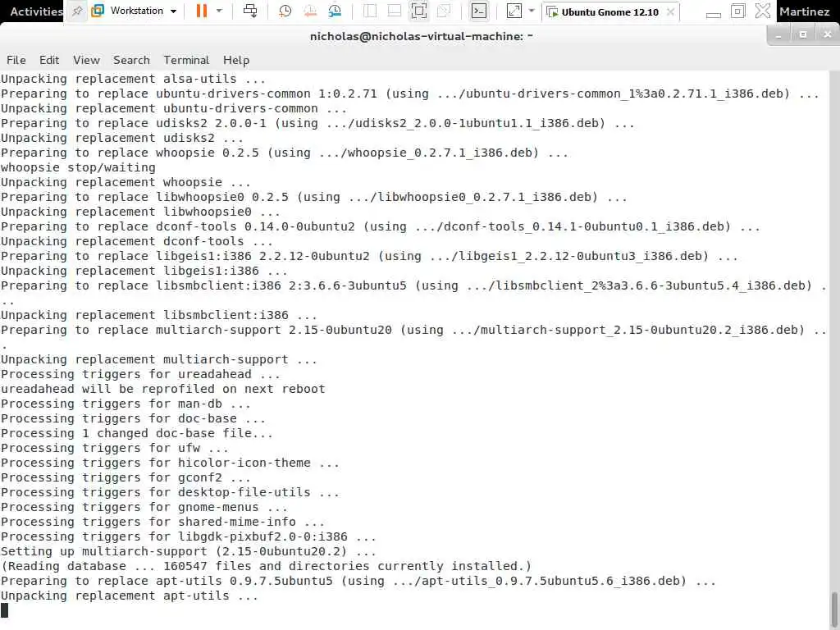Image resolution: width=840 pixels, height=630 pixels.
Task: Click the stretch guest display icon
Action: coord(514,11)
